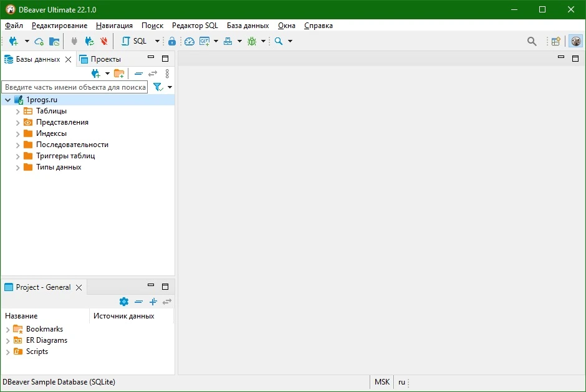Open the debug icon dropdown arrow
The width and height of the screenshot is (586, 392).
point(263,41)
